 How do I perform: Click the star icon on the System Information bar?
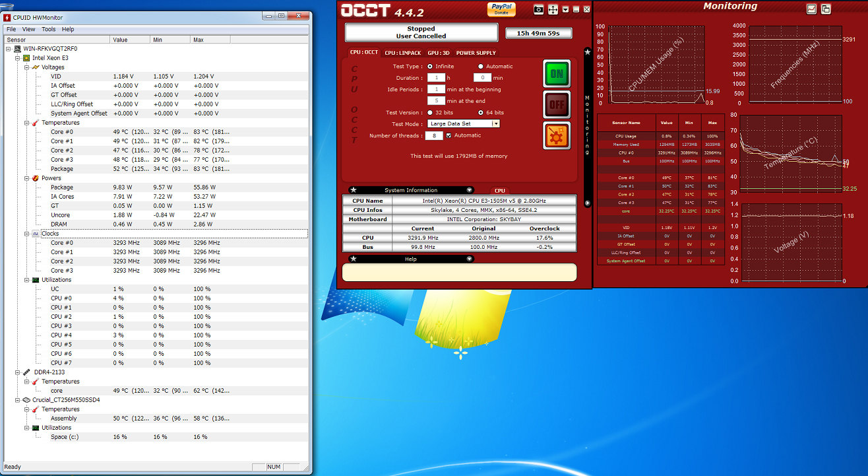coord(354,190)
